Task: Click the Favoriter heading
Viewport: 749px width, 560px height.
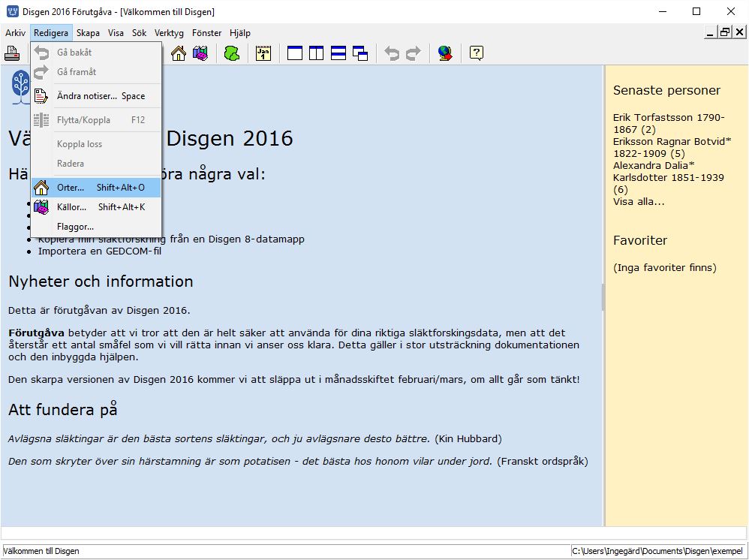Action: 640,240
